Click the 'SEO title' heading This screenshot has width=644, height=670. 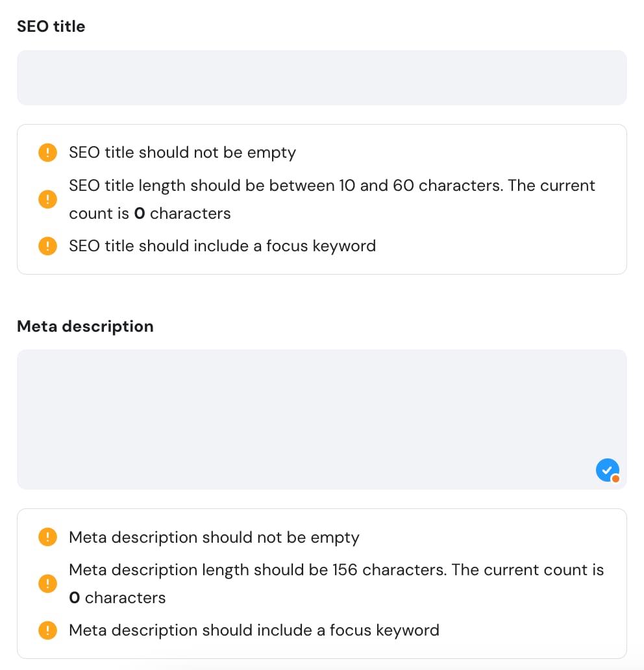(x=51, y=26)
